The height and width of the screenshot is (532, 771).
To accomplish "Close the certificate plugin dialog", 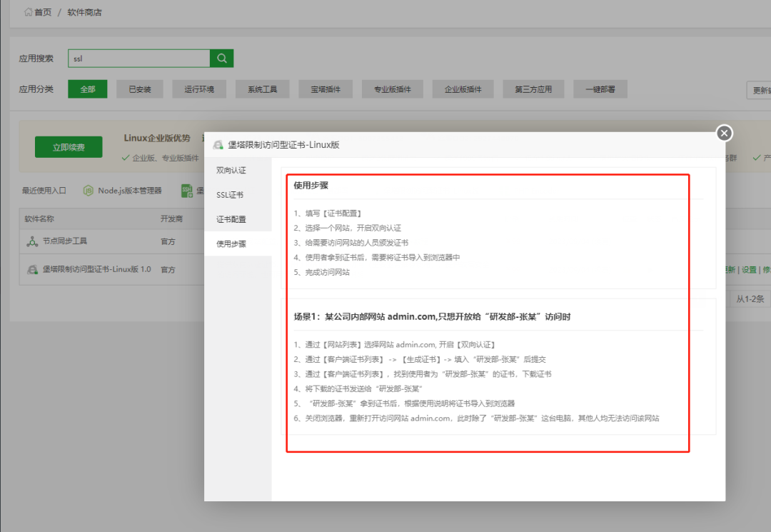I will coord(724,133).
